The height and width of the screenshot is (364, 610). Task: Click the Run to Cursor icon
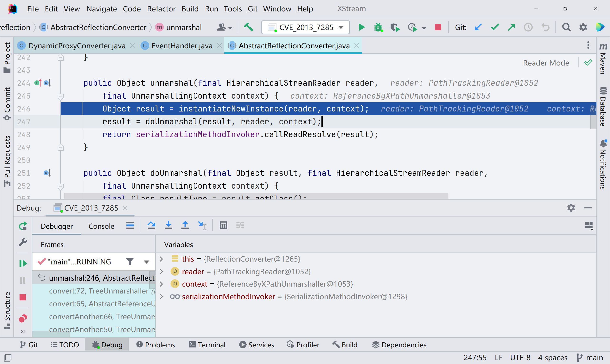(x=202, y=225)
